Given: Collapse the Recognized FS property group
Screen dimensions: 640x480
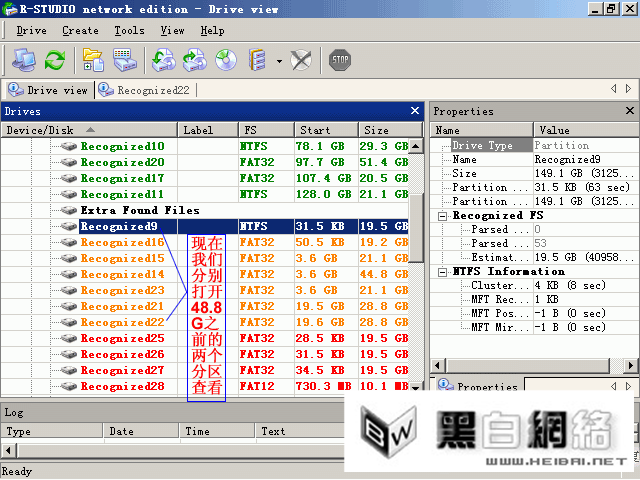Looking at the screenshot, I should tap(442, 216).
